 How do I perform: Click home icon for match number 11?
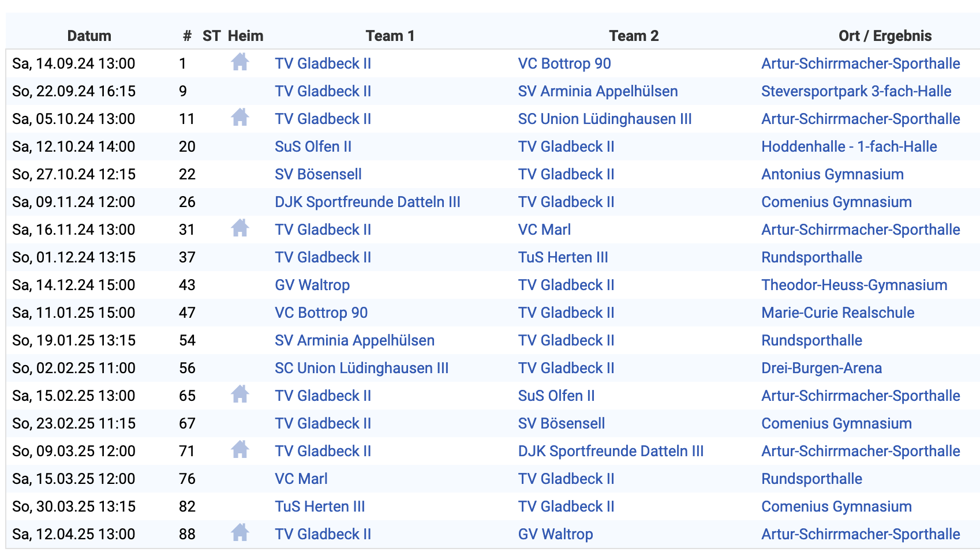[x=240, y=117]
